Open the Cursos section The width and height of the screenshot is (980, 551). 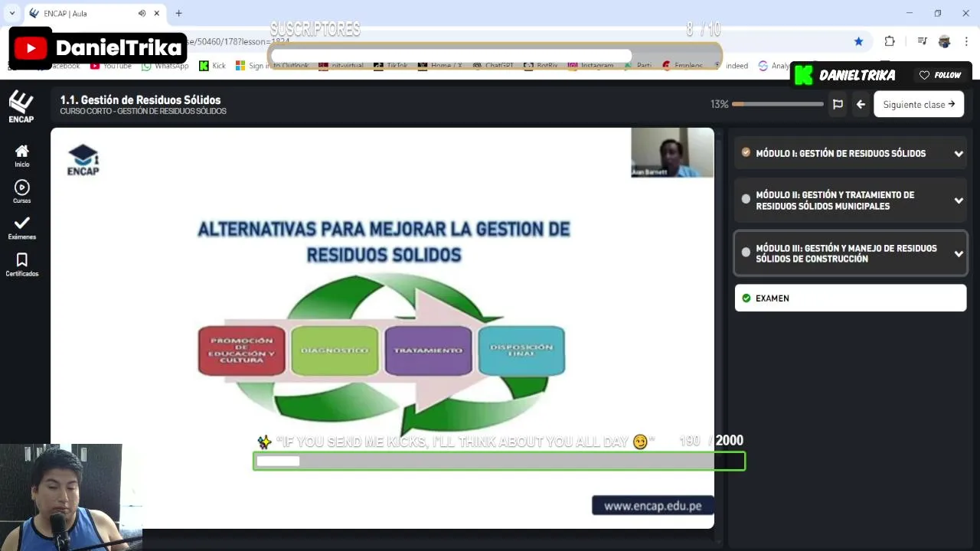click(21, 191)
